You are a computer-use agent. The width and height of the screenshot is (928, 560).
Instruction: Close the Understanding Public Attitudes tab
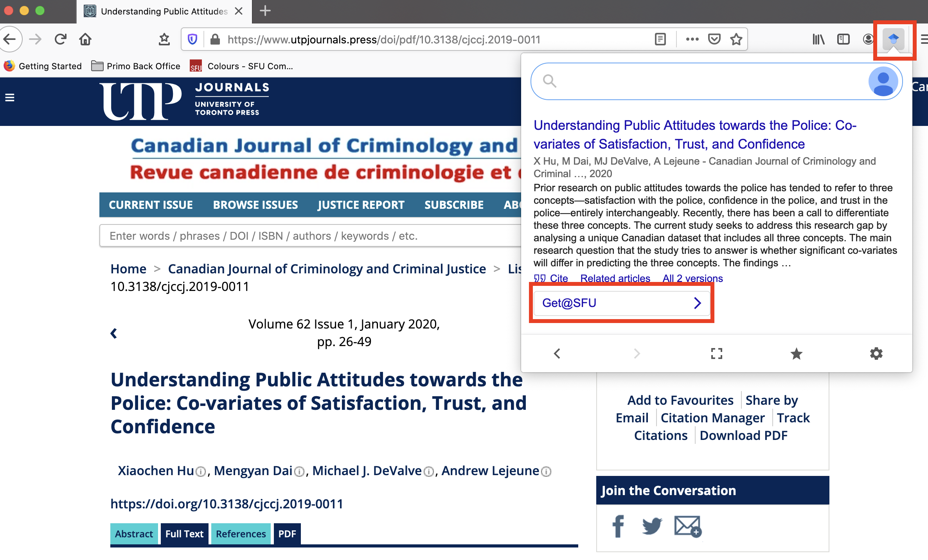(239, 11)
